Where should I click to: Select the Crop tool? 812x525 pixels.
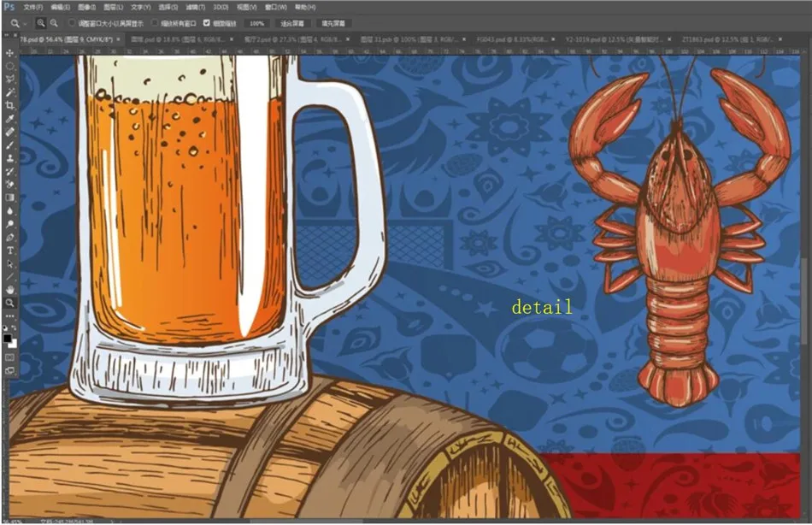click(x=10, y=105)
